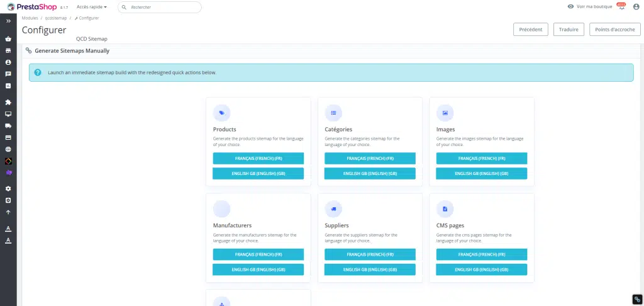This screenshot has height=306, width=644.
Task: Click the QCD Sitemap subtitle
Action: pos(92,39)
